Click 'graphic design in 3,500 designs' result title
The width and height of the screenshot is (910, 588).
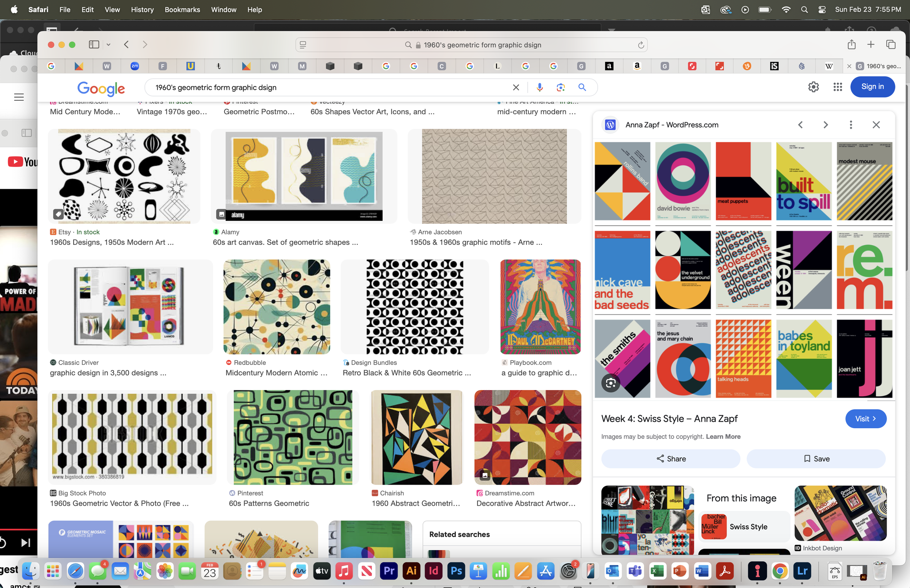[x=108, y=373]
